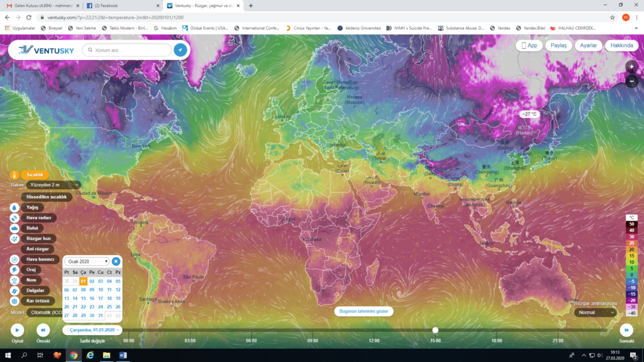Open the date selector Çarşamba 01.01.2020

(92, 330)
